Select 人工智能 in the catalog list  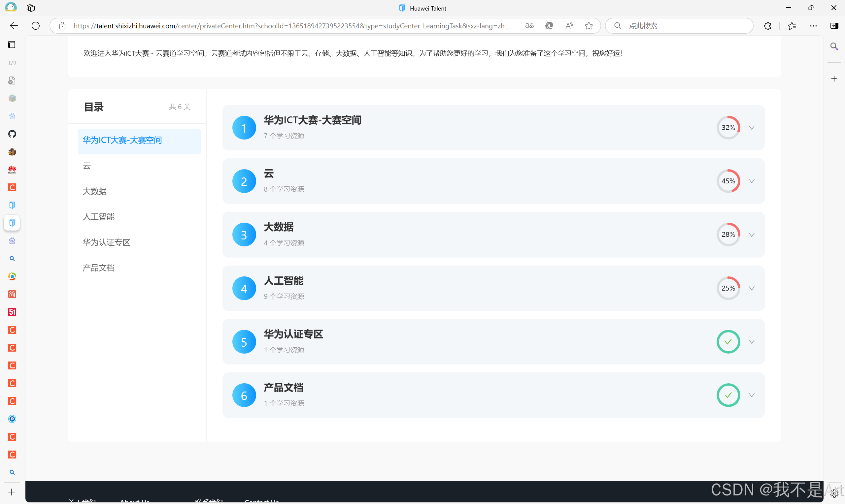point(99,217)
